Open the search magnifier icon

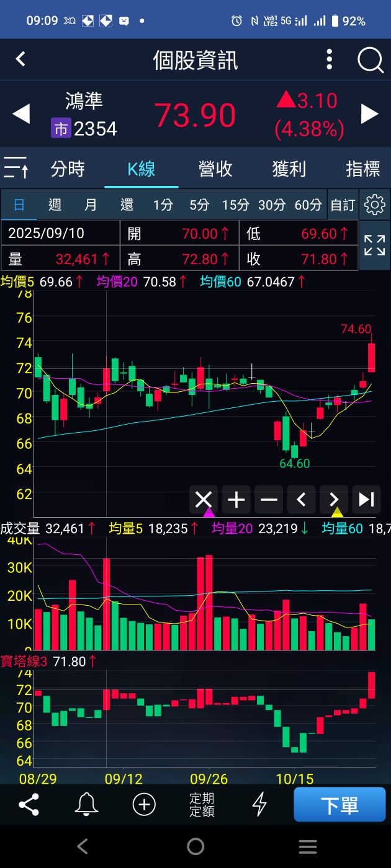point(371,60)
